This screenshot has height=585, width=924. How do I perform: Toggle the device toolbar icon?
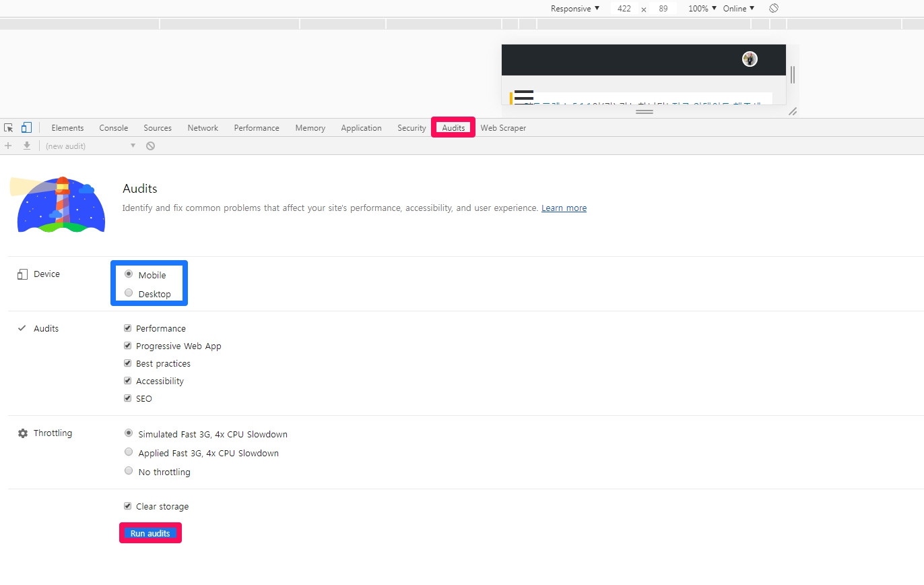[26, 127]
